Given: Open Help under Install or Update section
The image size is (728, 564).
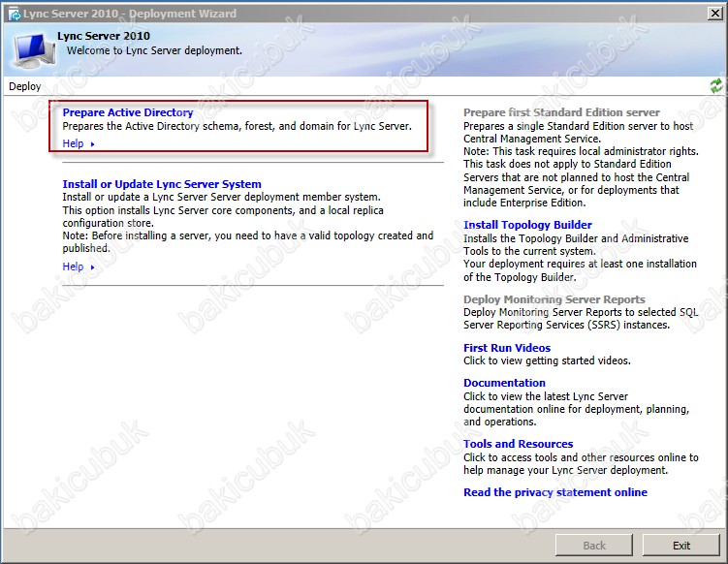Looking at the screenshot, I should coord(73,266).
